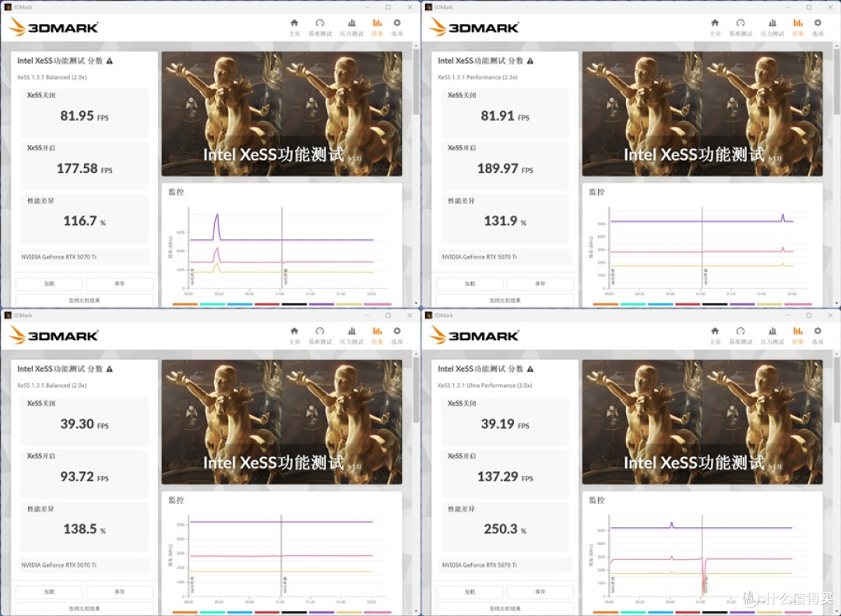
Task: Click Save (保存) in the Performance (2.3x) window
Action: tap(540, 283)
